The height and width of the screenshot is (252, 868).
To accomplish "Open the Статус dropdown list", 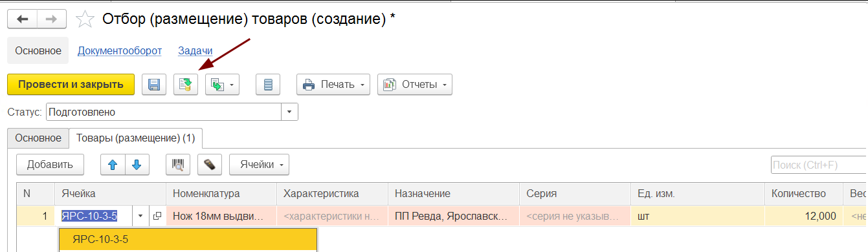I will 290,112.
